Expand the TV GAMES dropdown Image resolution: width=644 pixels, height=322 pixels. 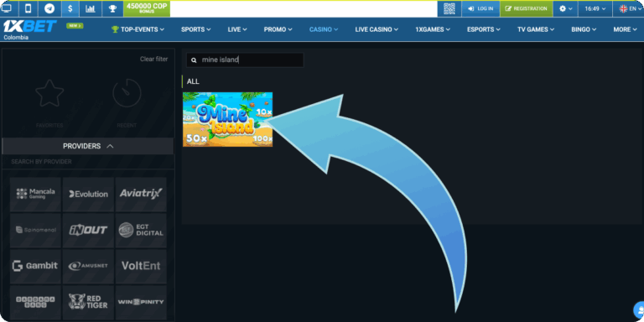536,29
